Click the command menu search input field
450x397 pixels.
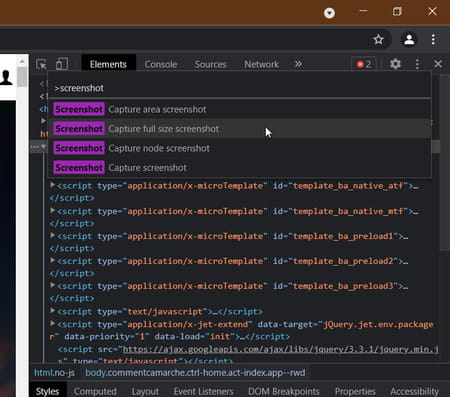point(240,88)
